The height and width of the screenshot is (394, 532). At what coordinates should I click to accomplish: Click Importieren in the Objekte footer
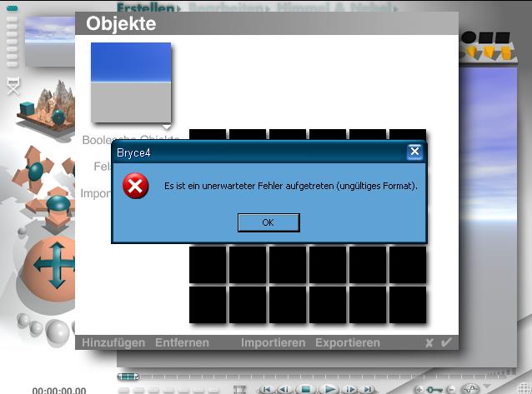[x=274, y=342]
